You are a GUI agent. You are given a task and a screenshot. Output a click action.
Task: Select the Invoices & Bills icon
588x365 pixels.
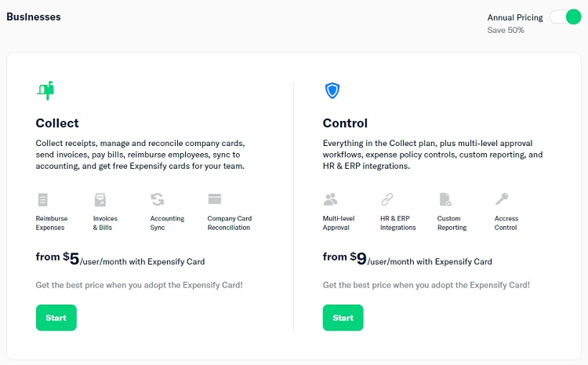(x=100, y=199)
